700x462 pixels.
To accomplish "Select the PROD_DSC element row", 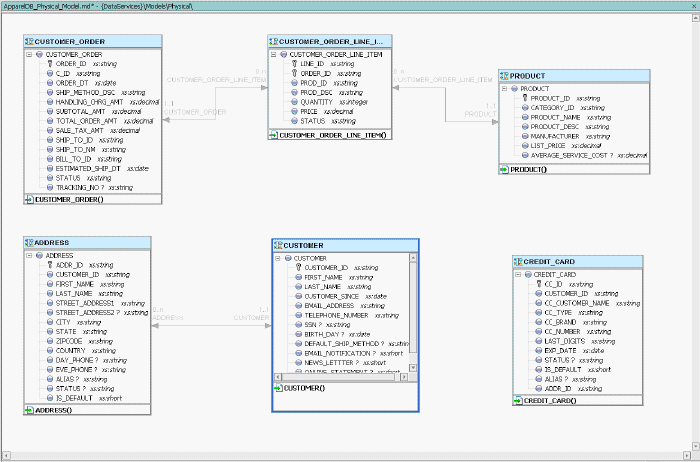I will point(327,92).
